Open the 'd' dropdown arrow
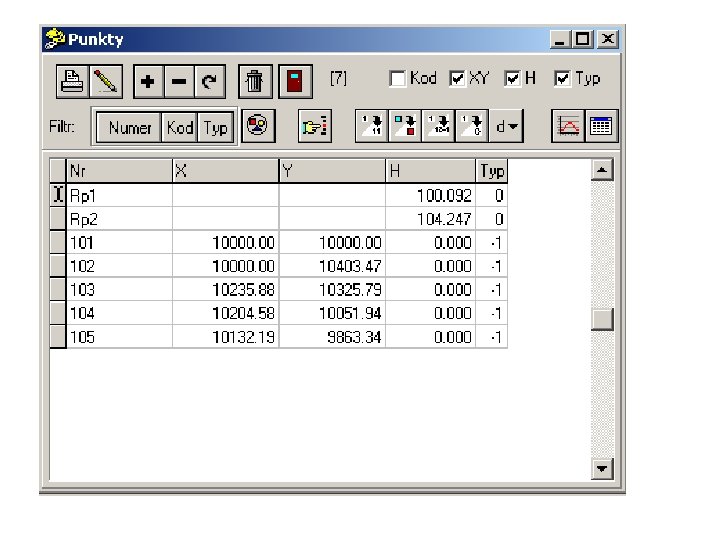Image resolution: width=720 pixels, height=540 pixels. [506, 126]
